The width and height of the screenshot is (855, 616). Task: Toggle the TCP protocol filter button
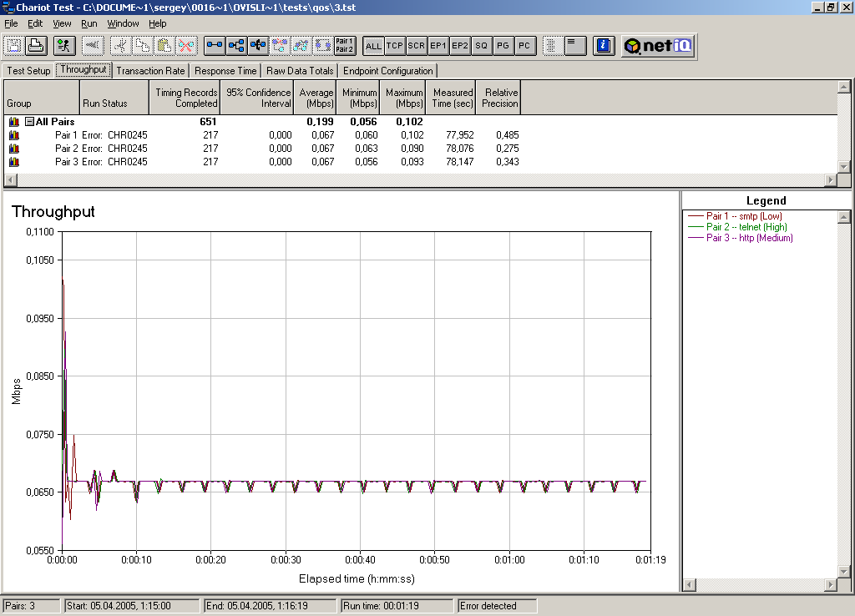pyautogui.click(x=395, y=46)
